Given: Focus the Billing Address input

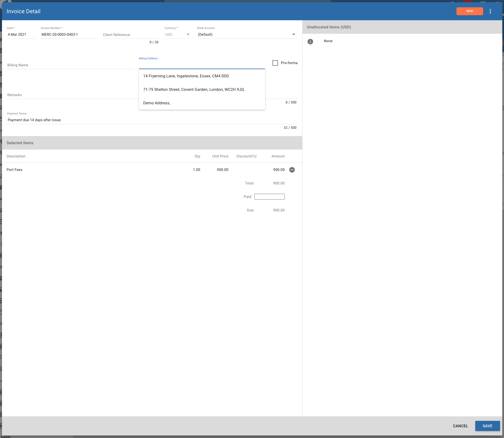Looking at the screenshot, I should click(202, 65).
